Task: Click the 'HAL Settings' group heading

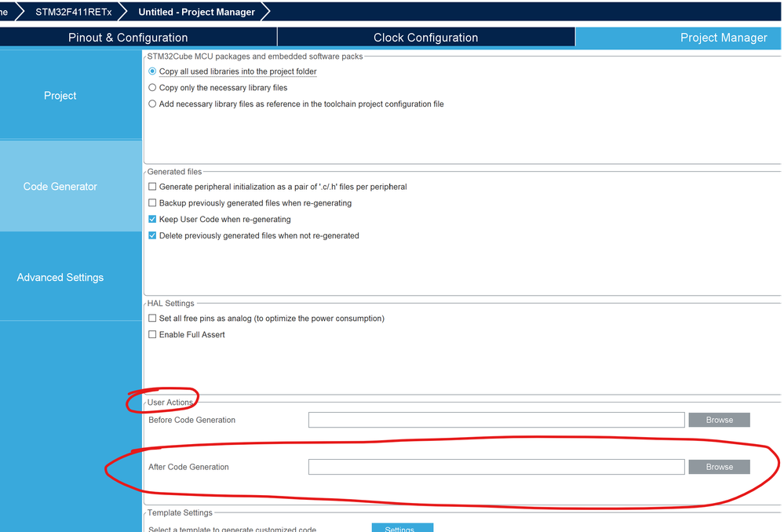Action: [x=170, y=303]
